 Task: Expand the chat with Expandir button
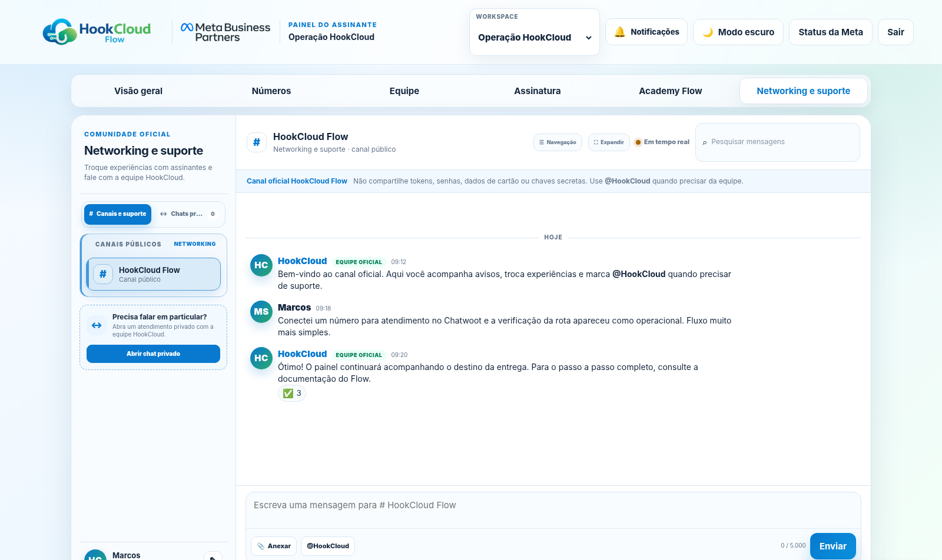coord(609,142)
